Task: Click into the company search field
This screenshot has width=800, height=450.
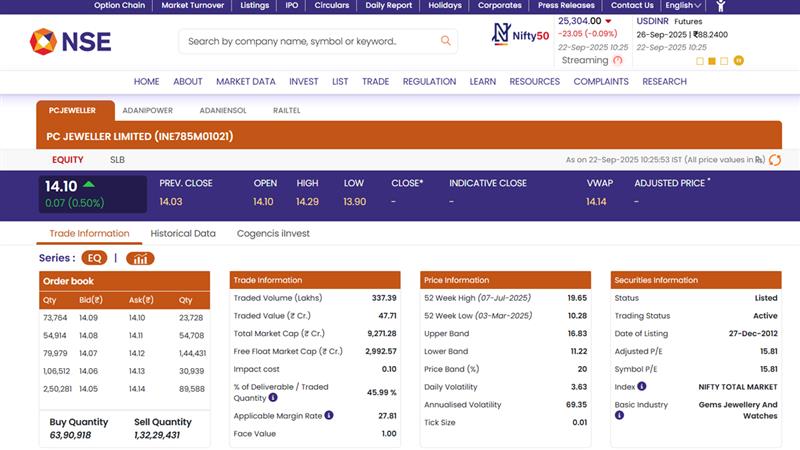Action: click(310, 41)
